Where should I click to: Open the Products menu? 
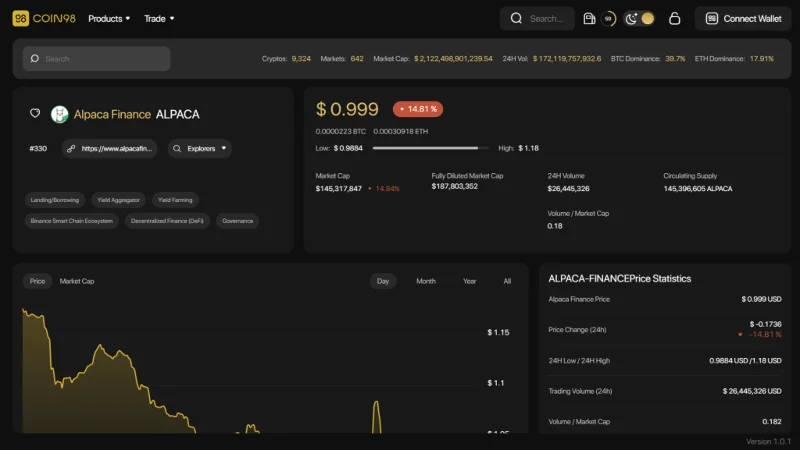pos(109,18)
